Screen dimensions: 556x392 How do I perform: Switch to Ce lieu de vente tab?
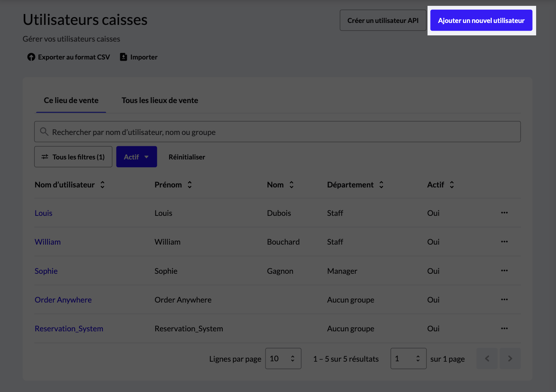coord(71,100)
